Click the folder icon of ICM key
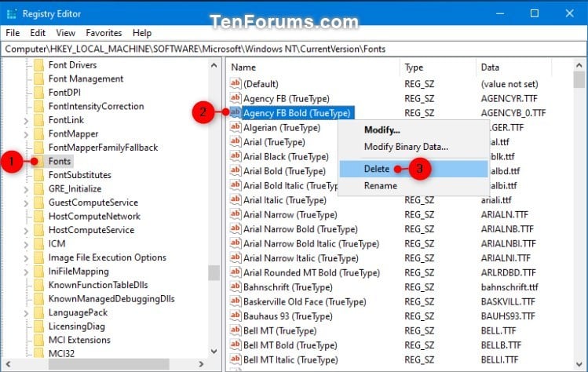The width and height of the screenshot is (588, 372). point(38,244)
